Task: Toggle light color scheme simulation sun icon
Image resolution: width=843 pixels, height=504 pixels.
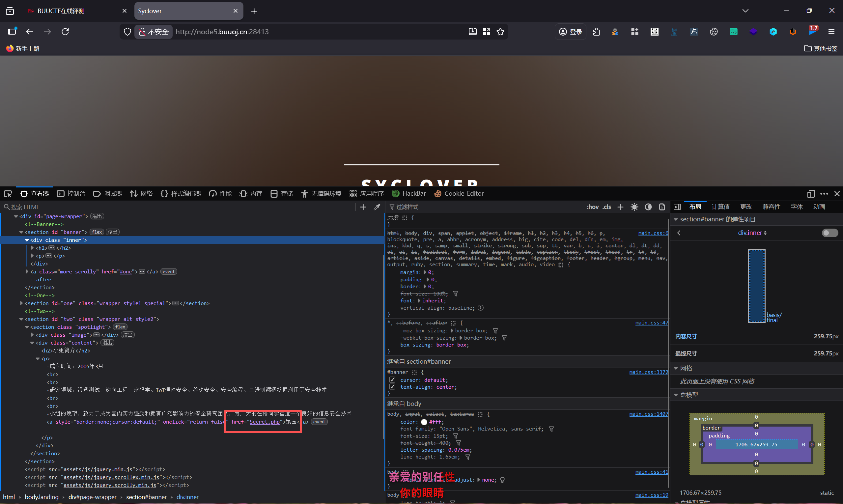Action: [634, 207]
